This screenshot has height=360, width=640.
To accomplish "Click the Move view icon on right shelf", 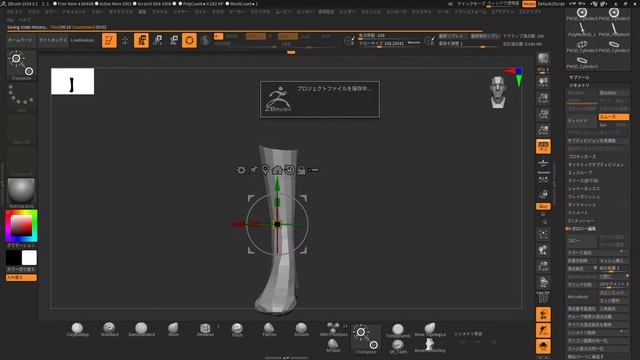I will coord(543,250).
